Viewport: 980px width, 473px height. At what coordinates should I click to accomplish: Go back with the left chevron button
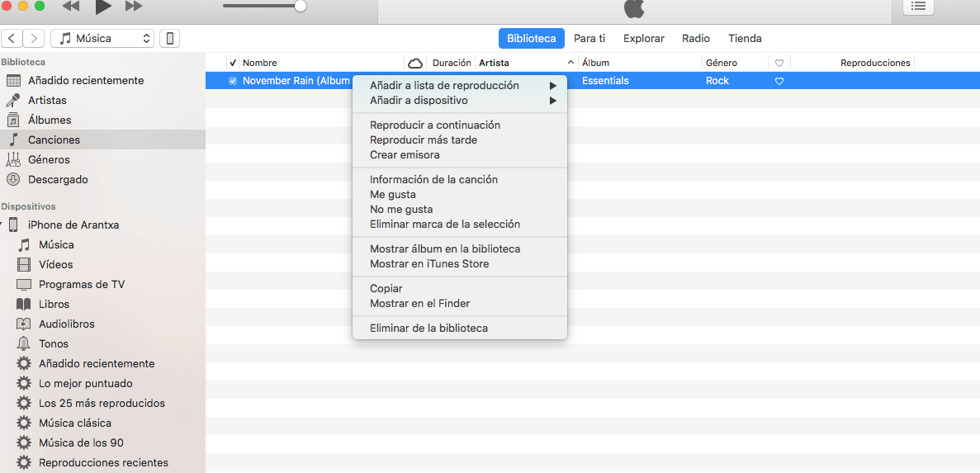point(12,38)
